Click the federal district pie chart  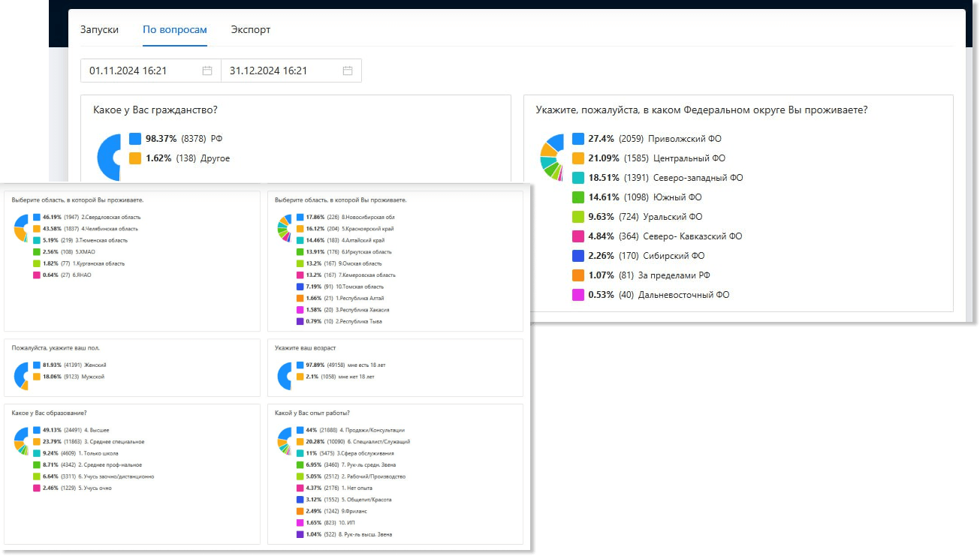coord(552,157)
